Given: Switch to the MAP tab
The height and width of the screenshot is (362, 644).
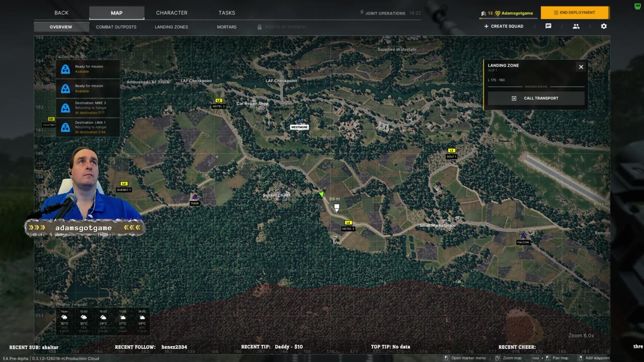Looking at the screenshot, I should pyautogui.click(x=117, y=13).
